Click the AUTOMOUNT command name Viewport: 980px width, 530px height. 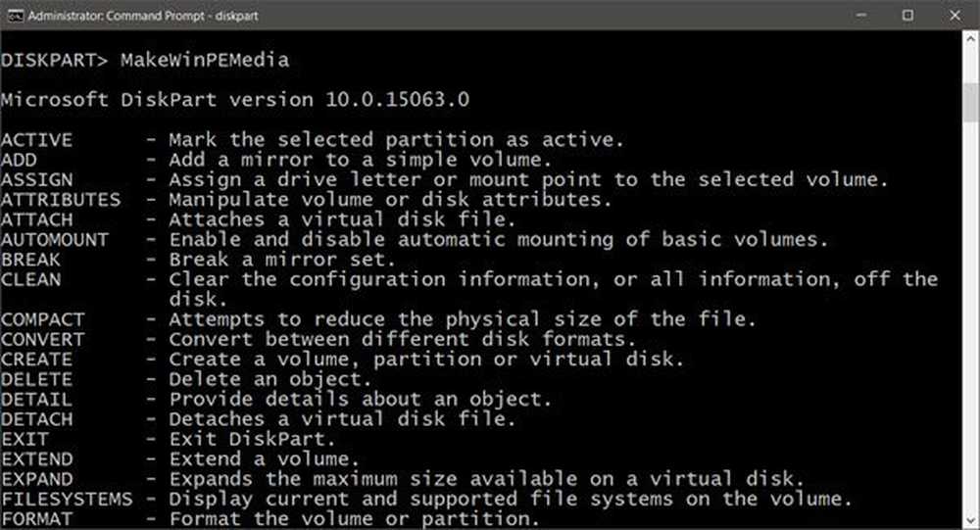(54, 240)
